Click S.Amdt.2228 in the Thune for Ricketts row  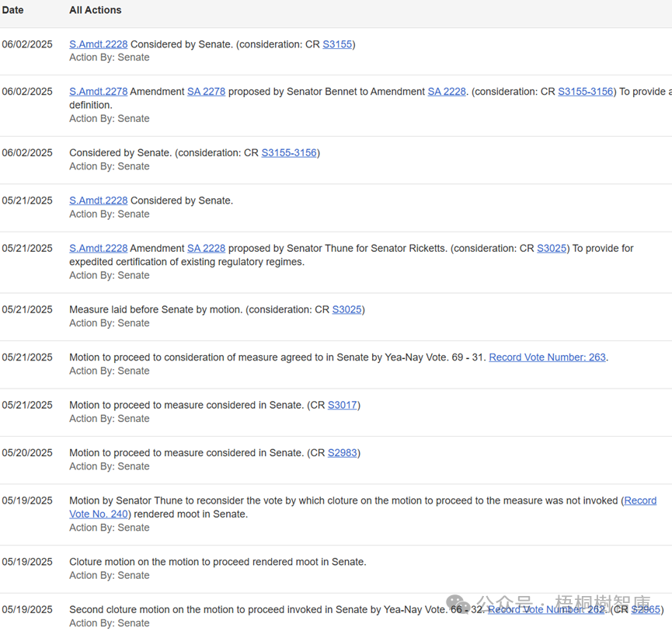tap(98, 249)
